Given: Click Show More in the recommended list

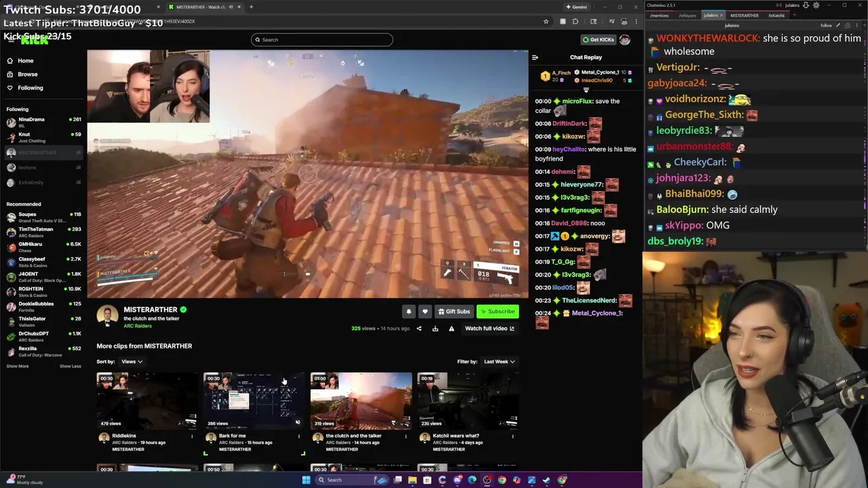Looking at the screenshot, I should [x=18, y=366].
